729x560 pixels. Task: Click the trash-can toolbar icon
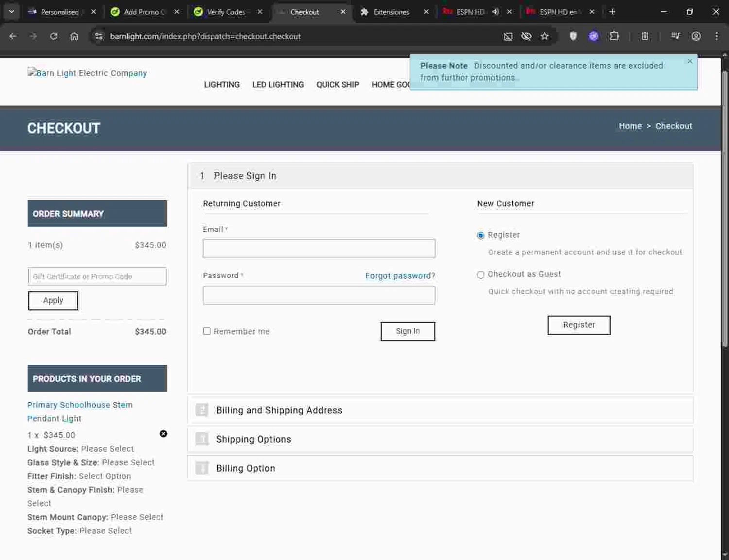pos(645,36)
